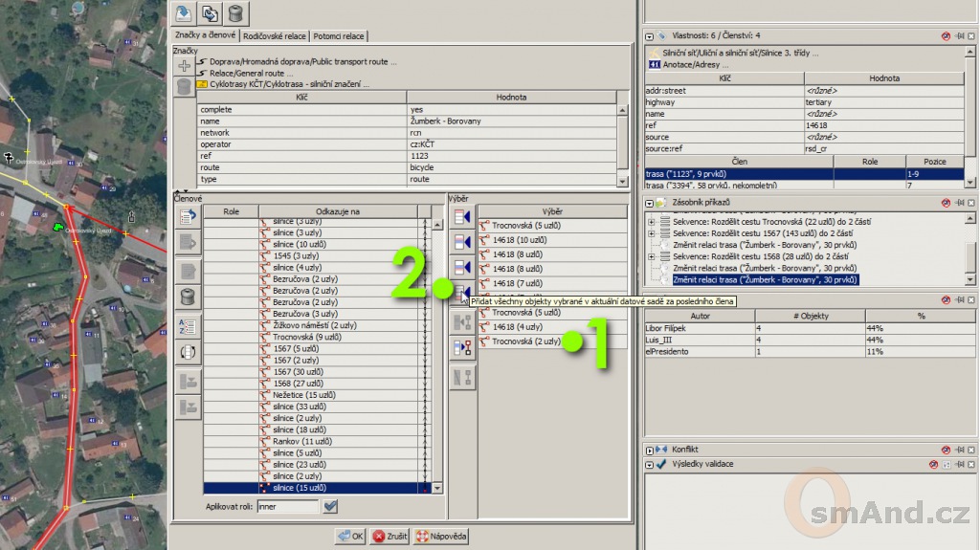Click red eye icon in Zásobník příkazů header

click(x=946, y=203)
